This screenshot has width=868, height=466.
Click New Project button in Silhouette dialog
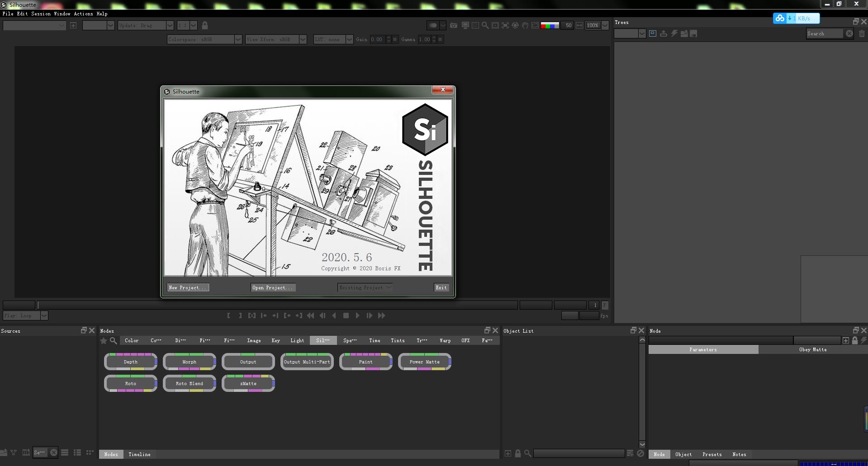click(188, 287)
